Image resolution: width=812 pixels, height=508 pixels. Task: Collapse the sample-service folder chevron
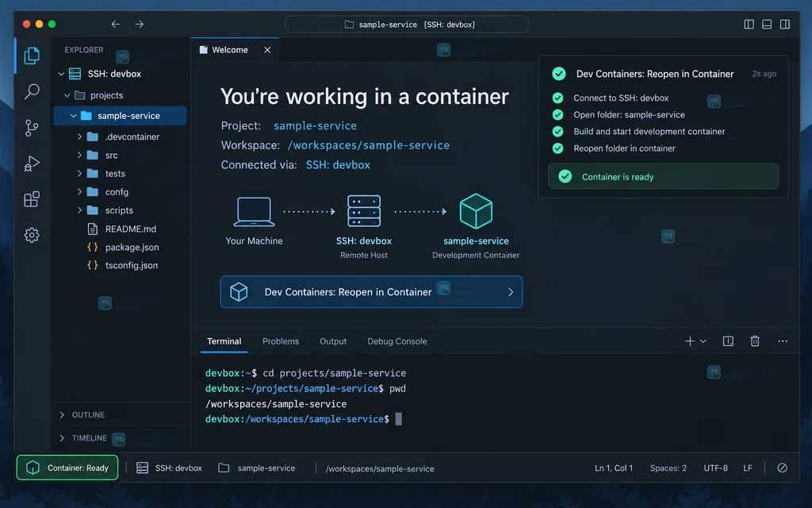pyautogui.click(x=73, y=116)
